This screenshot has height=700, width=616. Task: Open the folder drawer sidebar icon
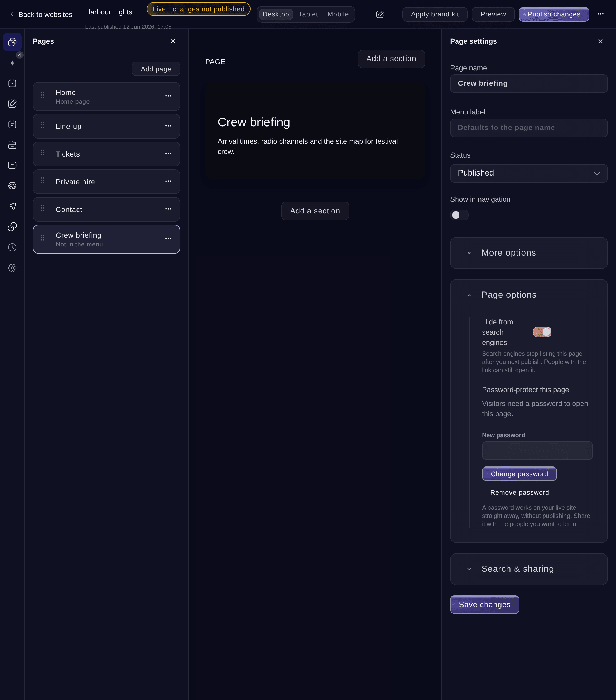12,145
